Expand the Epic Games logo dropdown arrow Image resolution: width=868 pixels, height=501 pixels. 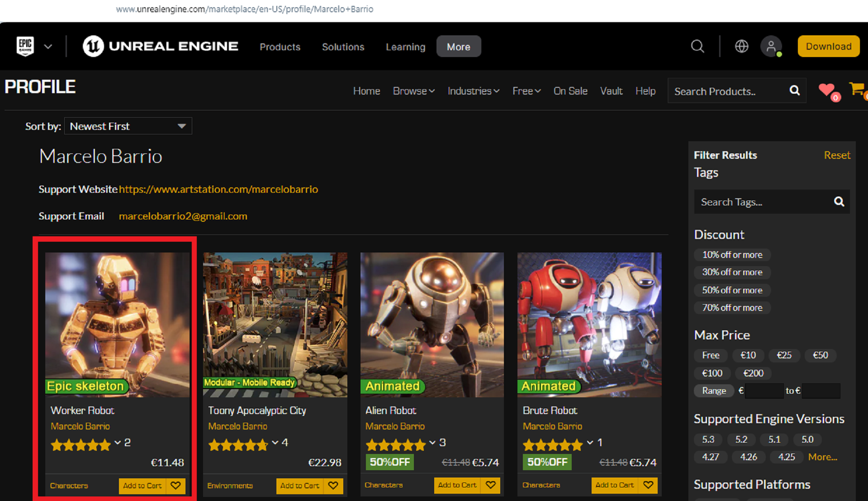point(48,47)
